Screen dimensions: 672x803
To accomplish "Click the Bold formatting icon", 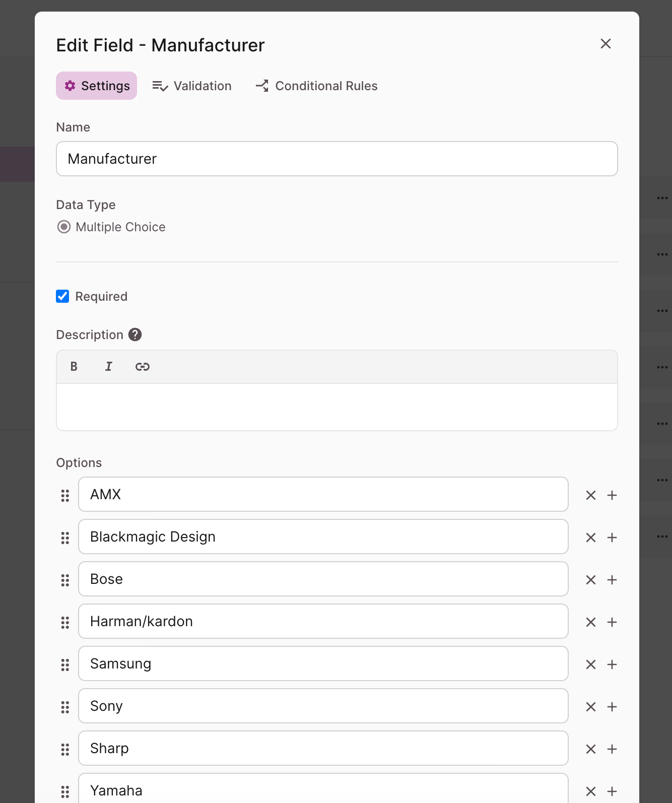I will point(74,367).
